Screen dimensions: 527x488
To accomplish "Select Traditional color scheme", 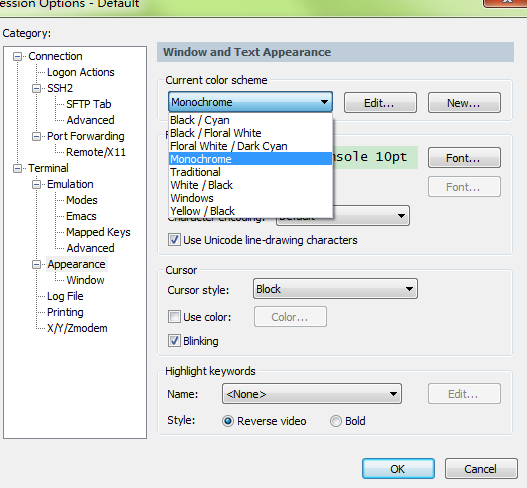I will (250, 172).
